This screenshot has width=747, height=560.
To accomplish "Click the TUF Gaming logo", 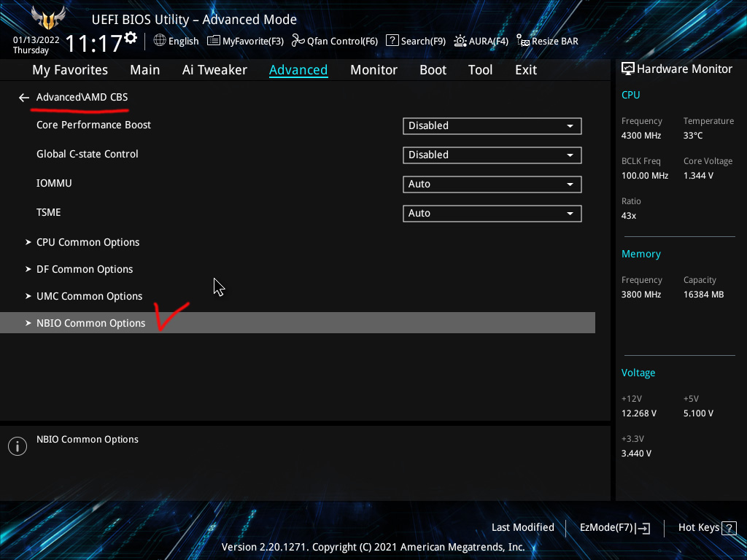I will pyautogui.click(x=47, y=17).
